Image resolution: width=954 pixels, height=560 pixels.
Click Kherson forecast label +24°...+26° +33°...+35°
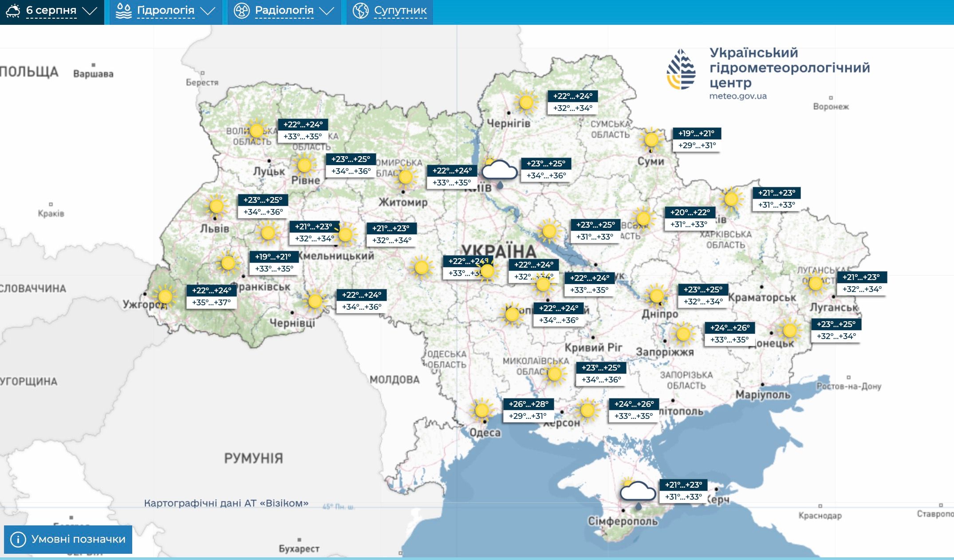click(634, 410)
